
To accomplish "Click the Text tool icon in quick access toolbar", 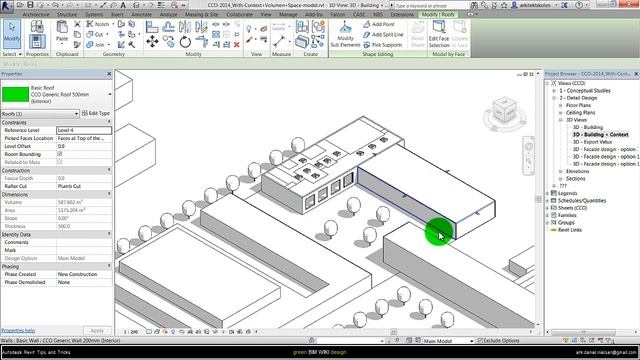I will pos(123,5).
